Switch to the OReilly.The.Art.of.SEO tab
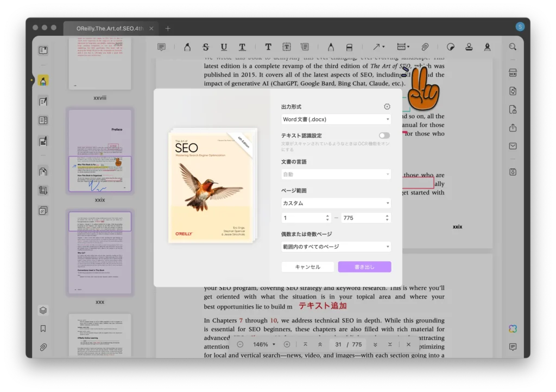The width and height of the screenshot is (556, 392). [110, 28]
